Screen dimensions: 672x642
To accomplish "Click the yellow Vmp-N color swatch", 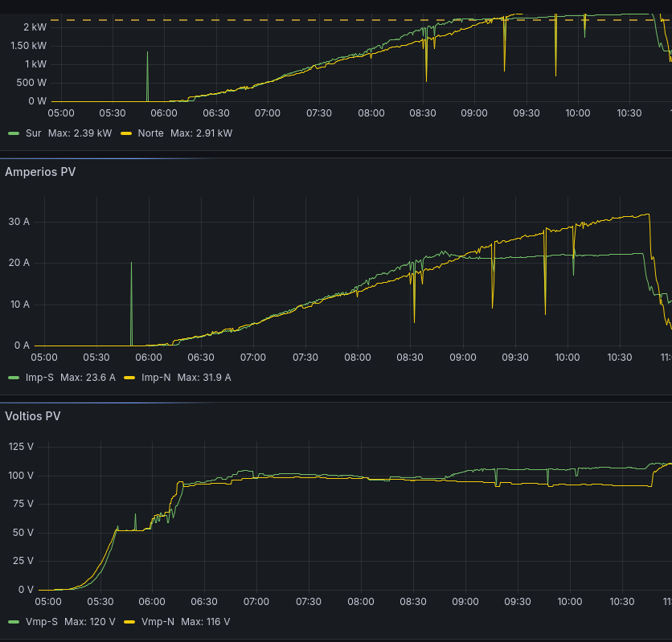I will click(129, 622).
